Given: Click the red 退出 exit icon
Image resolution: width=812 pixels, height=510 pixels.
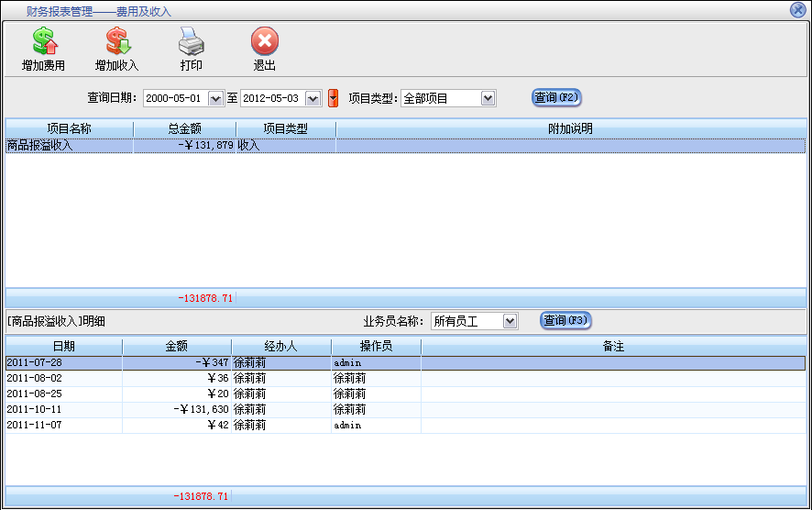Looking at the screenshot, I should (264, 41).
